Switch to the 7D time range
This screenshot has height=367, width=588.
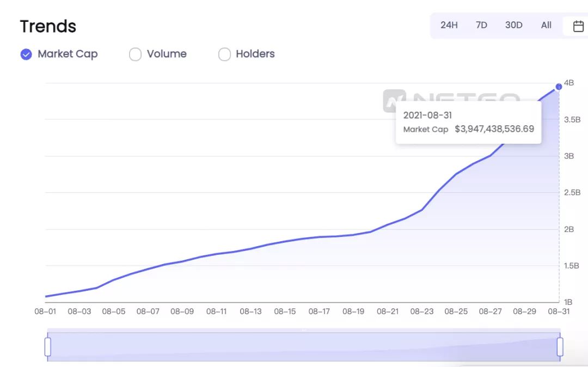(x=481, y=25)
